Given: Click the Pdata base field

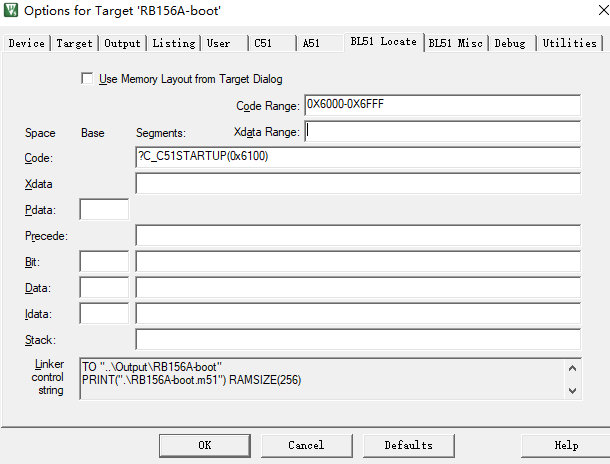Looking at the screenshot, I should coord(104,209).
